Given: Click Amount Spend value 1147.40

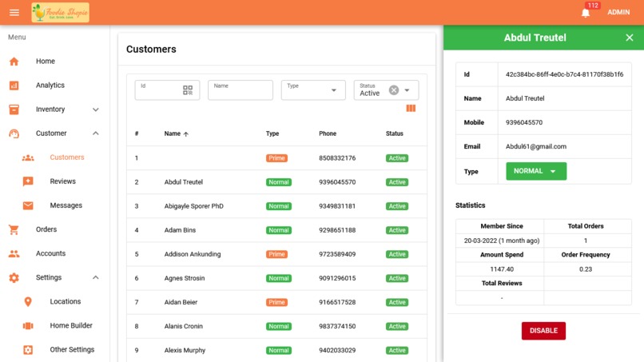Looking at the screenshot, I should click(502, 269).
